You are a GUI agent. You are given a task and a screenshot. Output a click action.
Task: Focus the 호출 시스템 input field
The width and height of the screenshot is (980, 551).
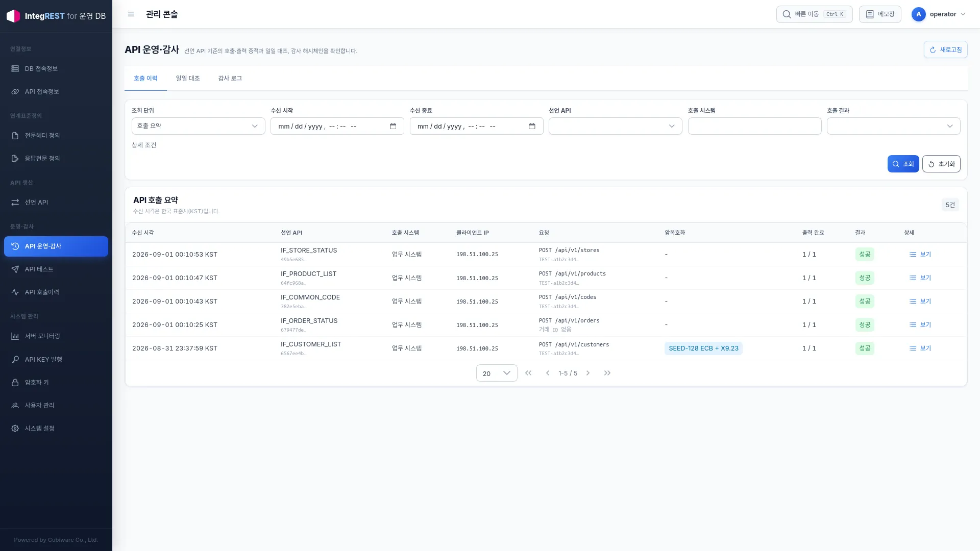(754, 126)
